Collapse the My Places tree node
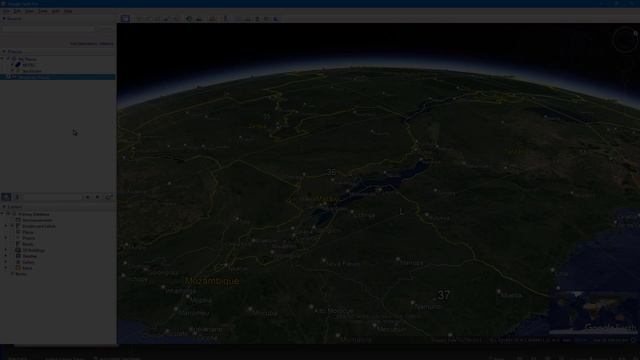This screenshot has height=360, width=640. [x=3, y=59]
